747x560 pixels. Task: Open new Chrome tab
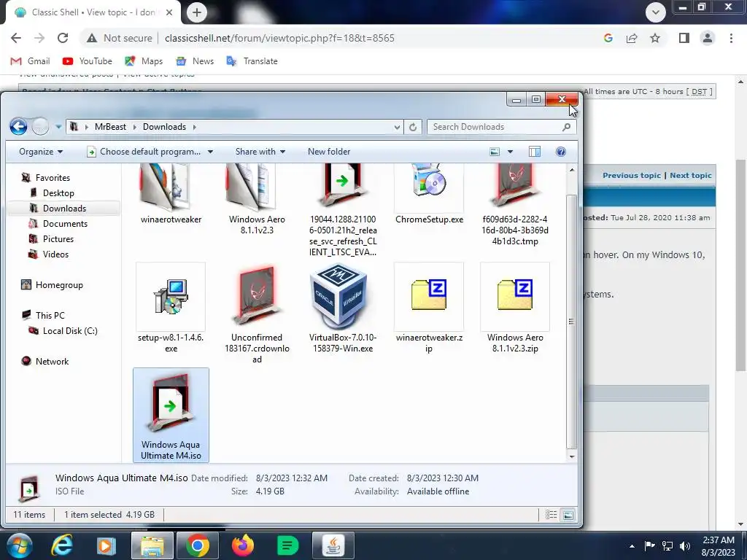click(x=197, y=12)
